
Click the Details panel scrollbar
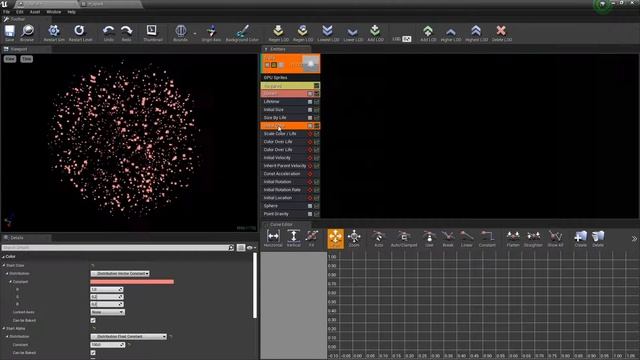(255, 285)
